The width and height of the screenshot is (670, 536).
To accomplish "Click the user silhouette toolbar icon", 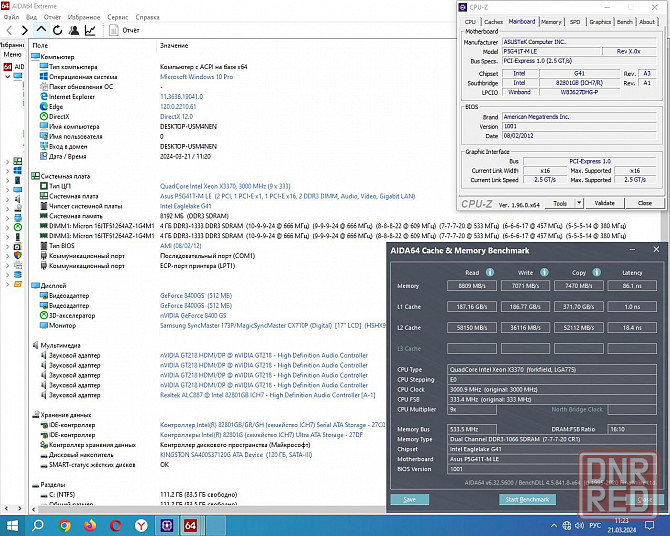I will [x=74, y=30].
